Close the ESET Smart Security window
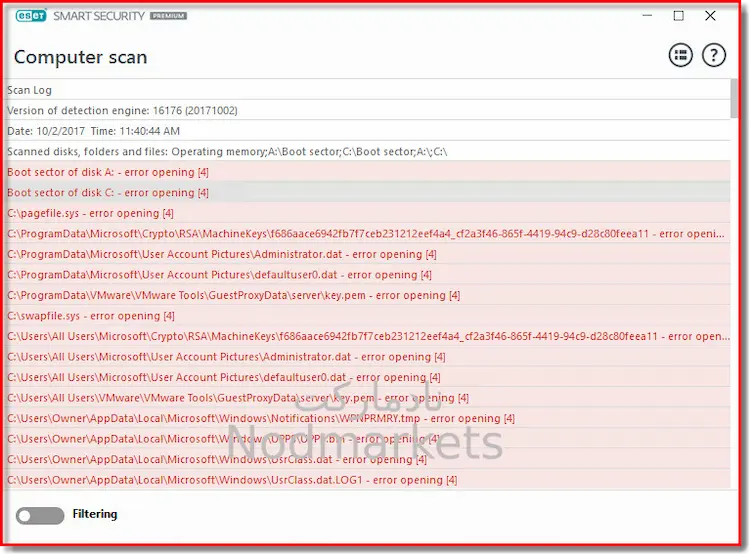Image resolution: width=750 pixels, height=554 pixels. pos(710,16)
